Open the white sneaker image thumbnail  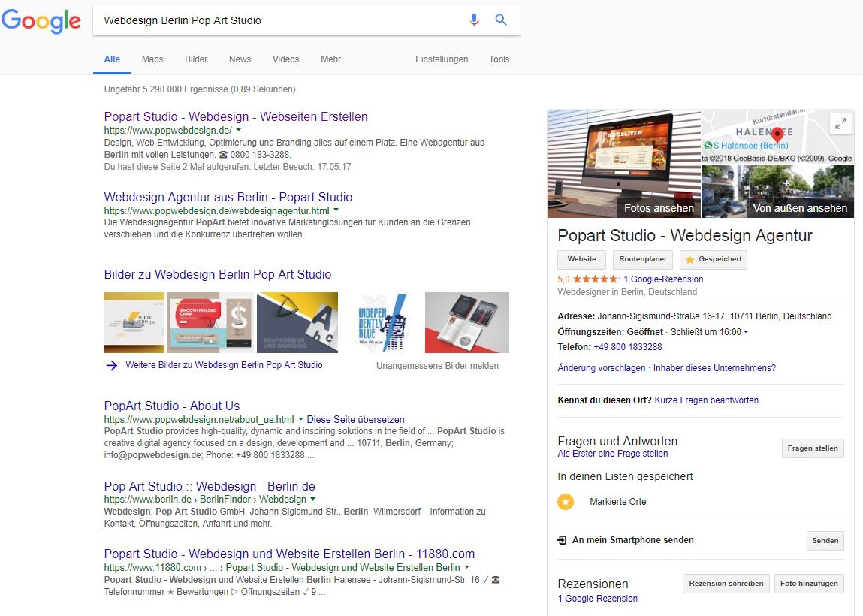(134, 322)
